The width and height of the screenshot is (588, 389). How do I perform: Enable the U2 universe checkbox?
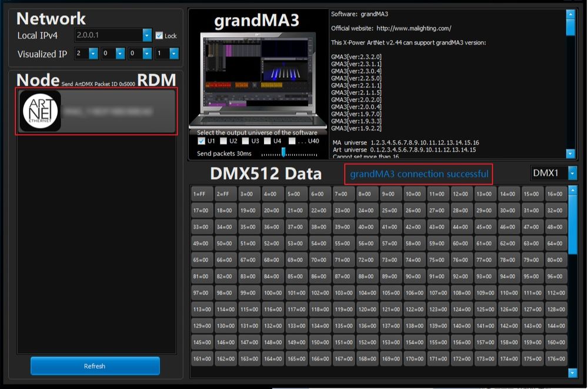coord(223,141)
